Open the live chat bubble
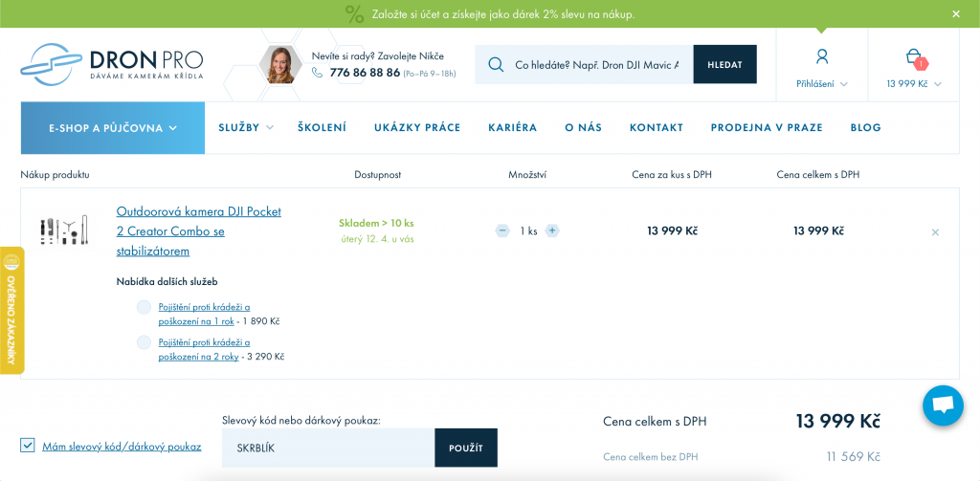 coord(943,405)
